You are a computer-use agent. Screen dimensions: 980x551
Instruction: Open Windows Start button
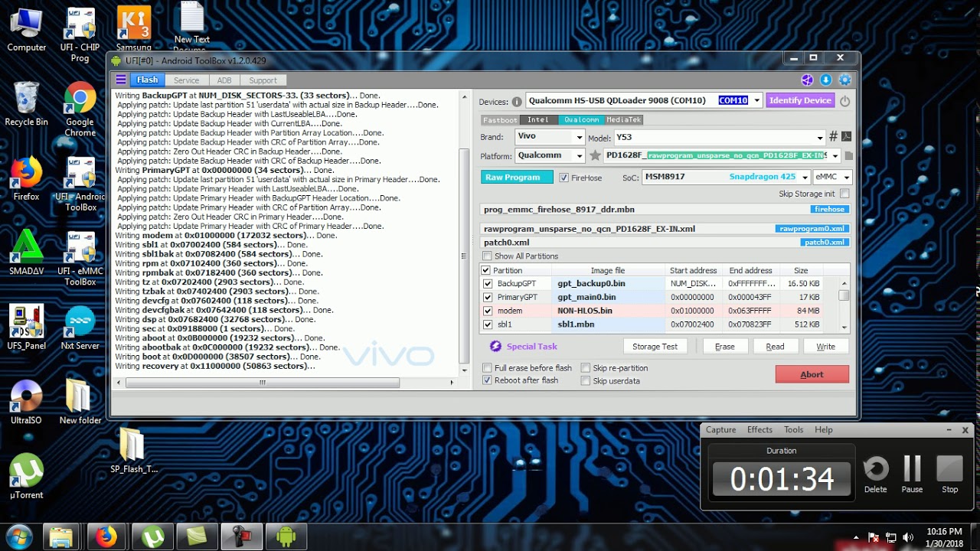(x=19, y=536)
